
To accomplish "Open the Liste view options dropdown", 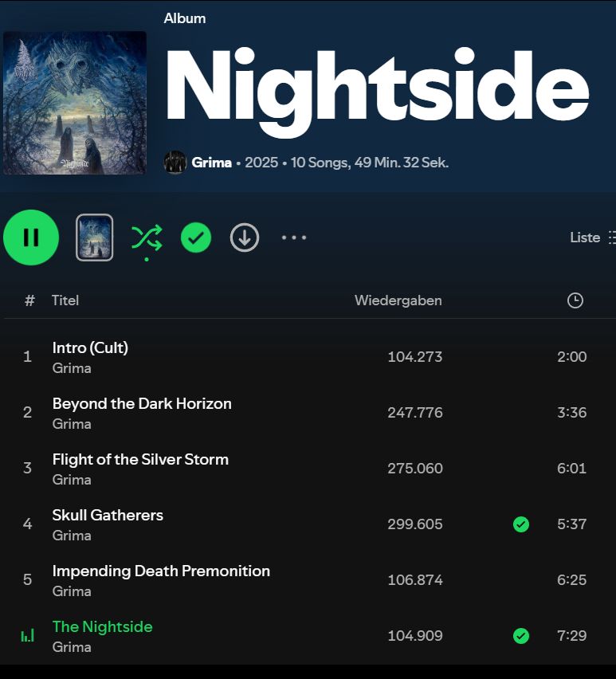I will pos(592,237).
